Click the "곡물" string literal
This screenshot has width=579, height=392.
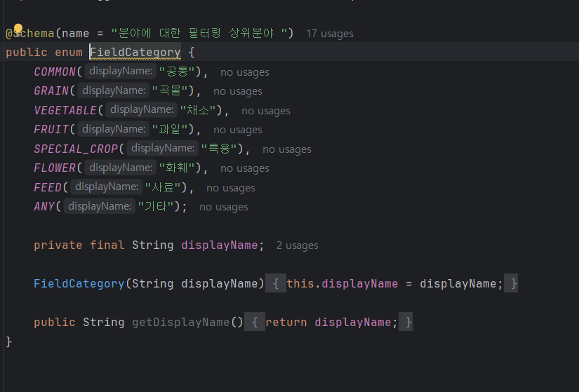pyautogui.click(x=170, y=90)
